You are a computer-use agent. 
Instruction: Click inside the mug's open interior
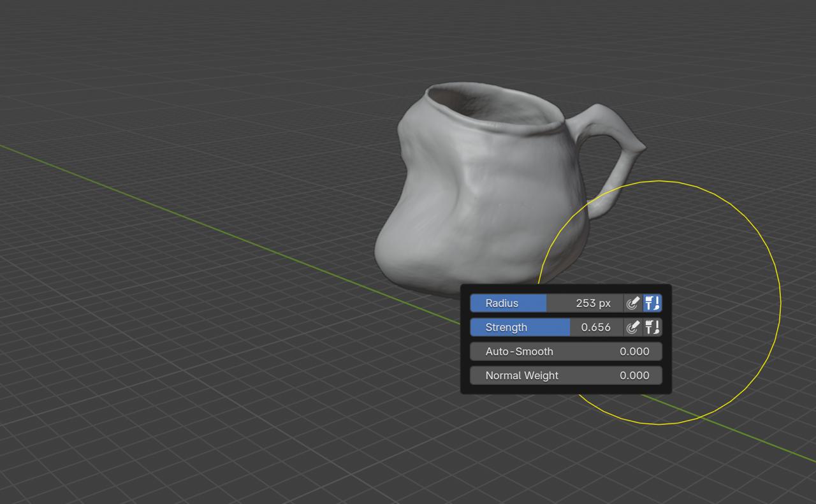coord(484,105)
